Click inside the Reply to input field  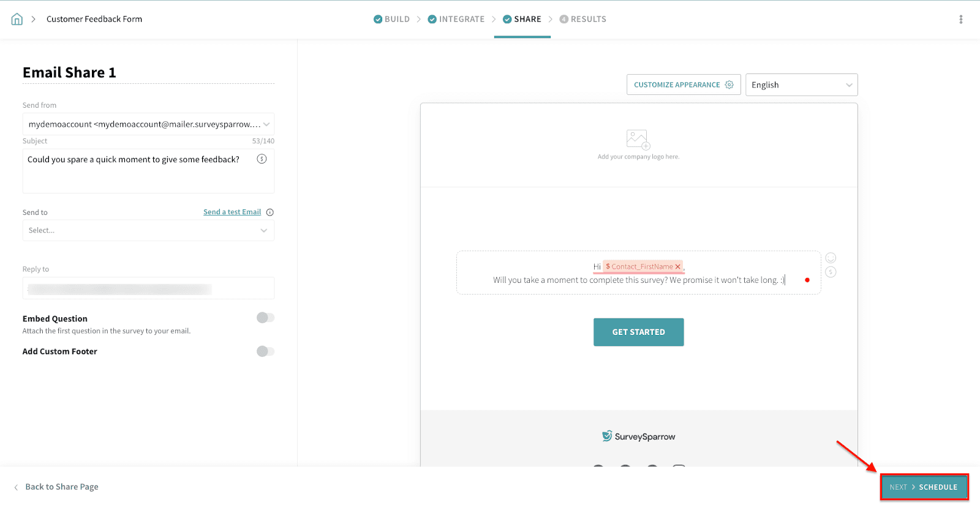148,289
